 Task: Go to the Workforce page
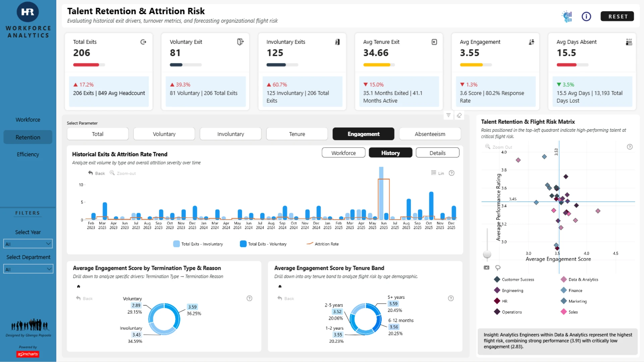click(x=28, y=120)
